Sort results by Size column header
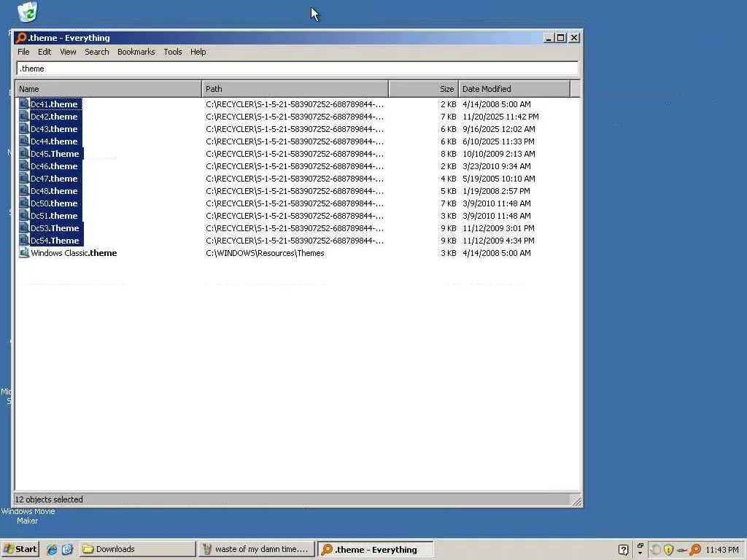The width and height of the screenshot is (747, 560). click(424, 89)
